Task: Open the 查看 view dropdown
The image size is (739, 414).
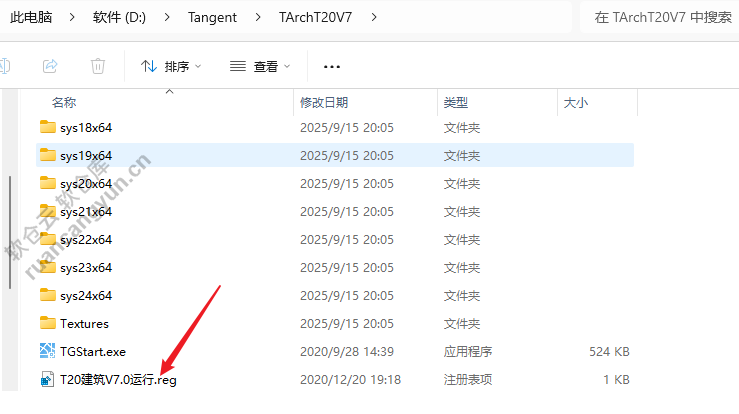Action: pos(259,66)
